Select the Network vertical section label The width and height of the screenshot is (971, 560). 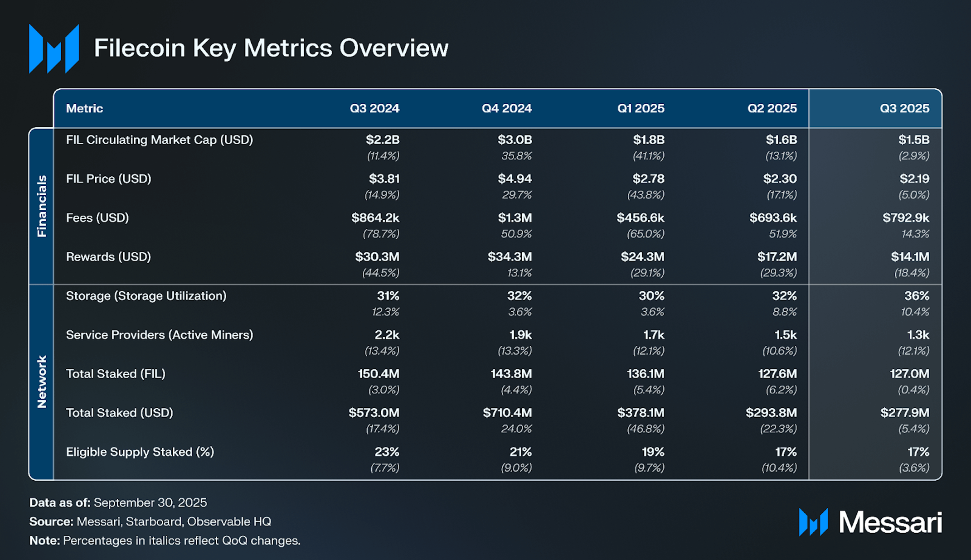[x=42, y=382]
